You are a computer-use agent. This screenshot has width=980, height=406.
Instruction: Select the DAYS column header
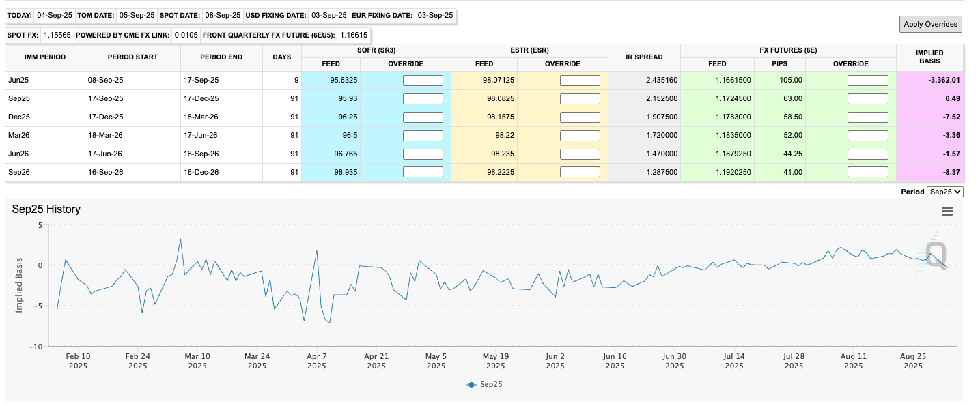click(x=281, y=57)
